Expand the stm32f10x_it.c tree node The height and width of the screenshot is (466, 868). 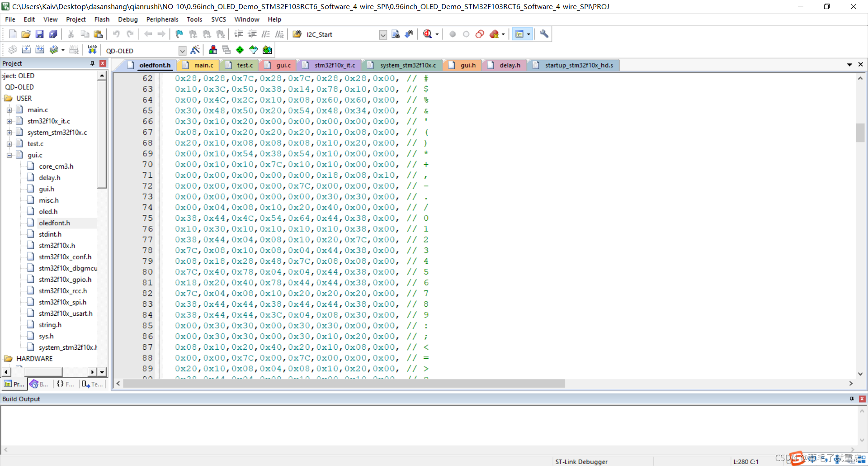[9, 121]
